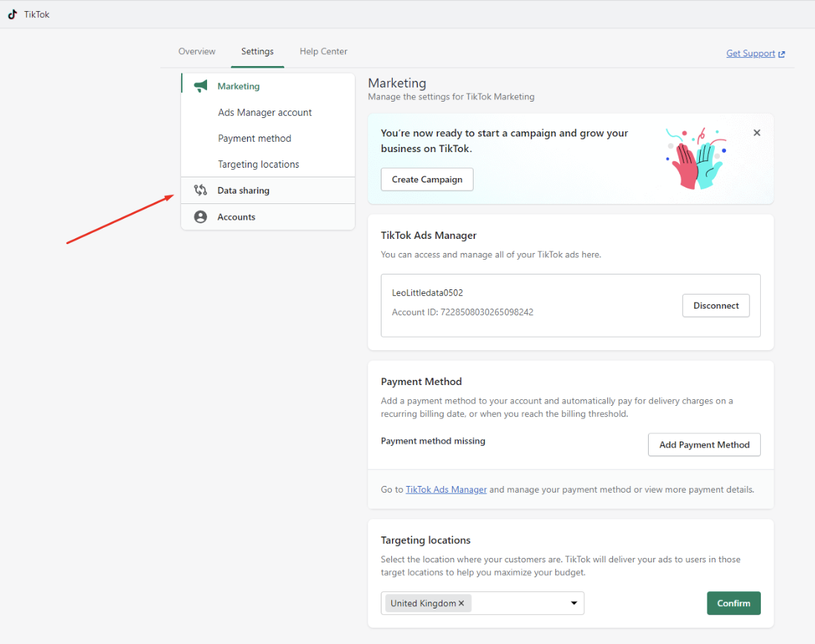Screen dimensions: 815x644
Task: Click the high-five celebration illustration
Action: pos(696,159)
